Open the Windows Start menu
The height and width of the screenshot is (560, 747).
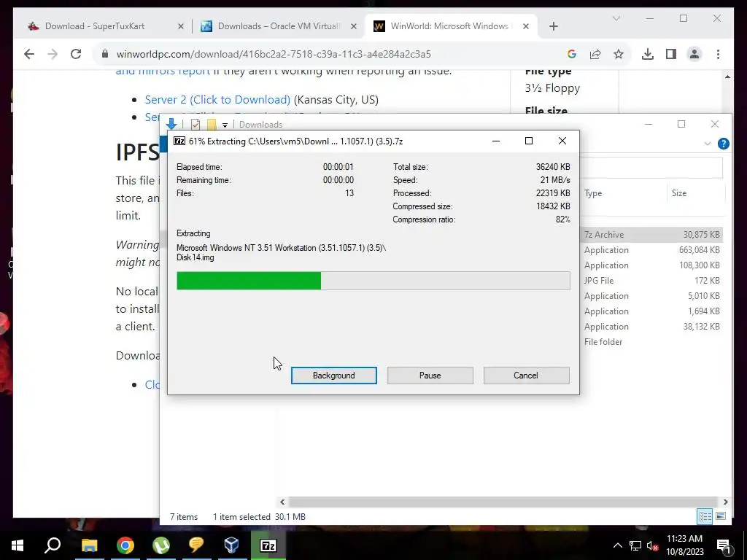click(18, 545)
